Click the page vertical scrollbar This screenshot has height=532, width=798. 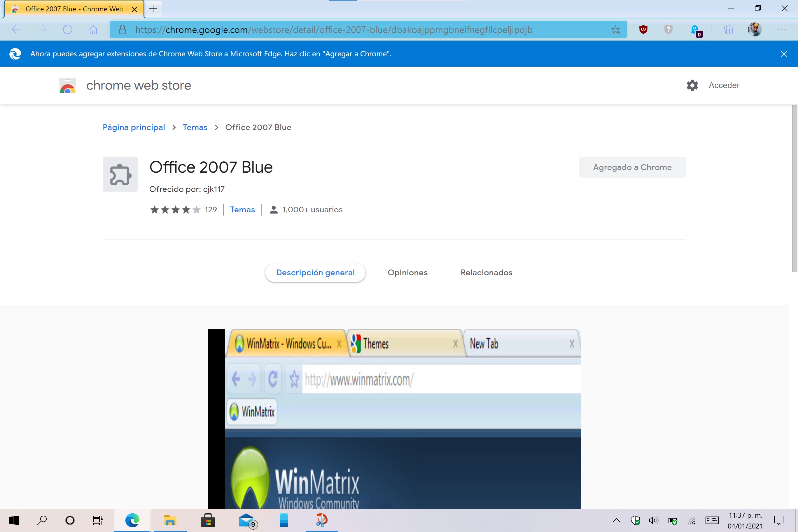click(x=794, y=188)
